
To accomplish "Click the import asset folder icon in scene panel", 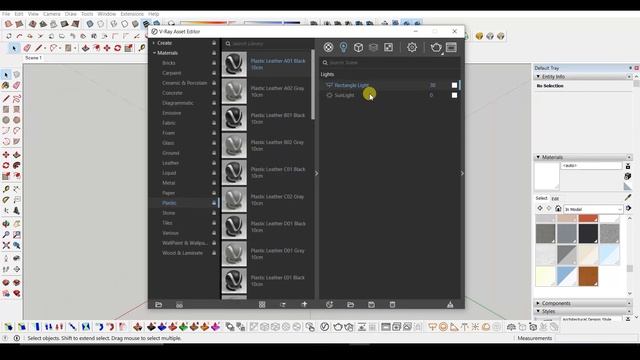I will click(350, 304).
